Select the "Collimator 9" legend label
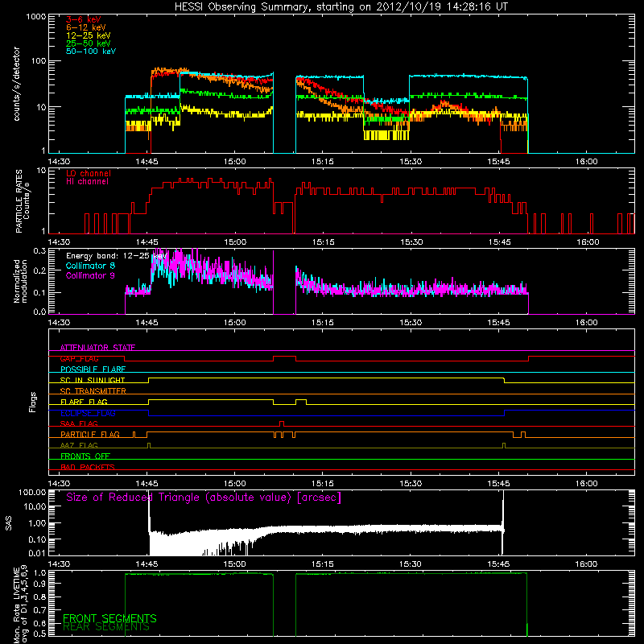 (90, 275)
